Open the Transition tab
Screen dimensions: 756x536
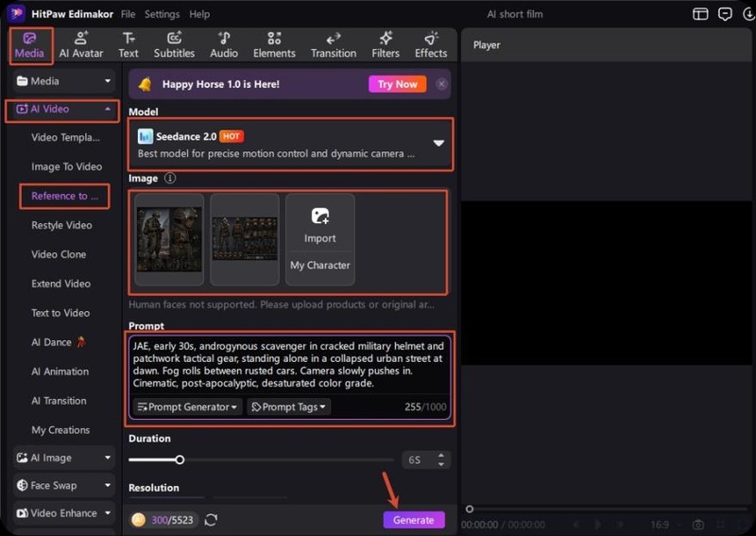tap(334, 45)
